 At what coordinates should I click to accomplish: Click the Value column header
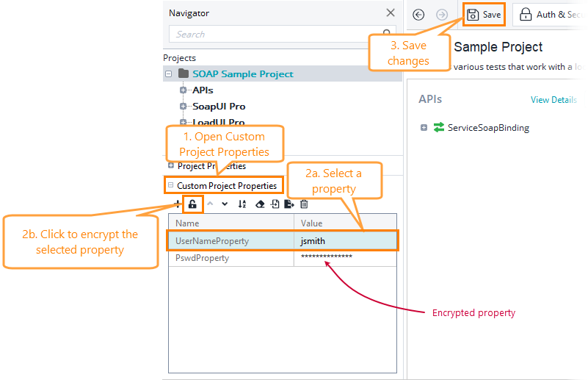(x=345, y=223)
